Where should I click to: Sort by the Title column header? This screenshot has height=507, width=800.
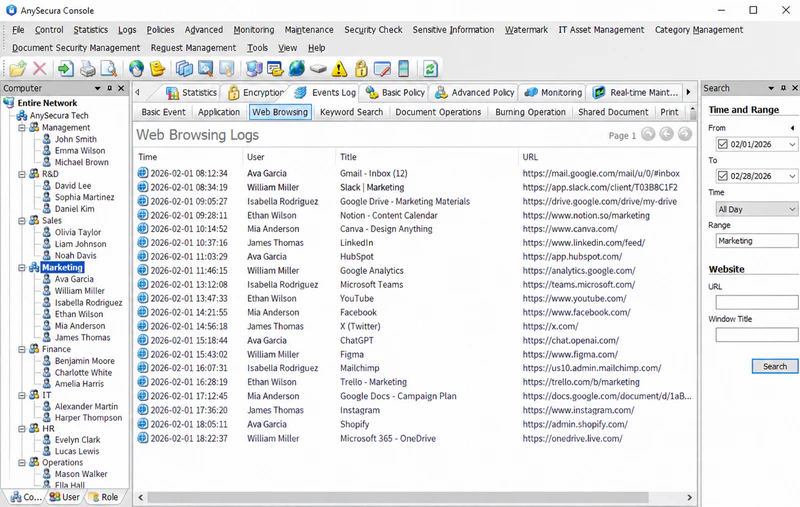427,157
